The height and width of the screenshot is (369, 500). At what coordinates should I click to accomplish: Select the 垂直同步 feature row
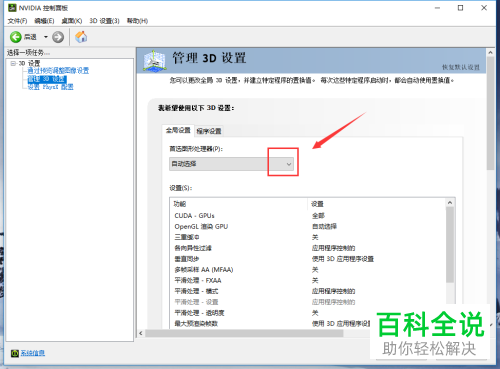[308, 259]
